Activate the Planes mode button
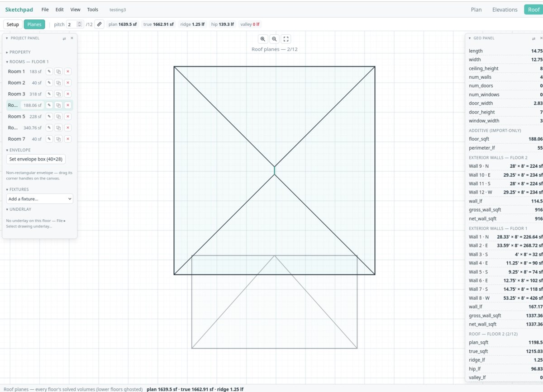 [x=34, y=24]
